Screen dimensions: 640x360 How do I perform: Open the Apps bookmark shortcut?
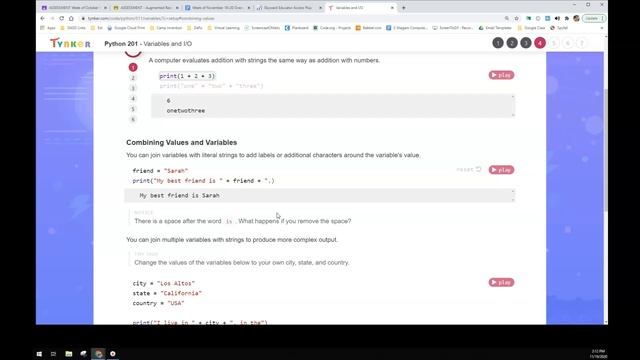point(48,28)
